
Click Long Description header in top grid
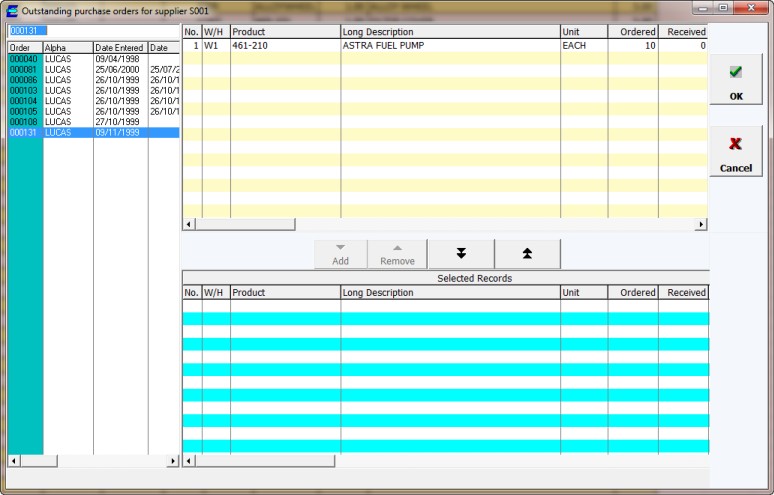coord(450,32)
